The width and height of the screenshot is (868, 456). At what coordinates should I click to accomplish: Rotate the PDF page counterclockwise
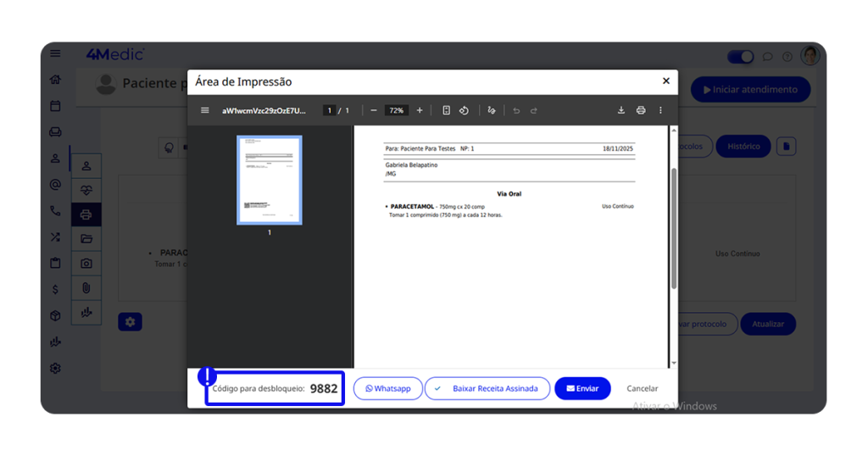[x=464, y=110]
